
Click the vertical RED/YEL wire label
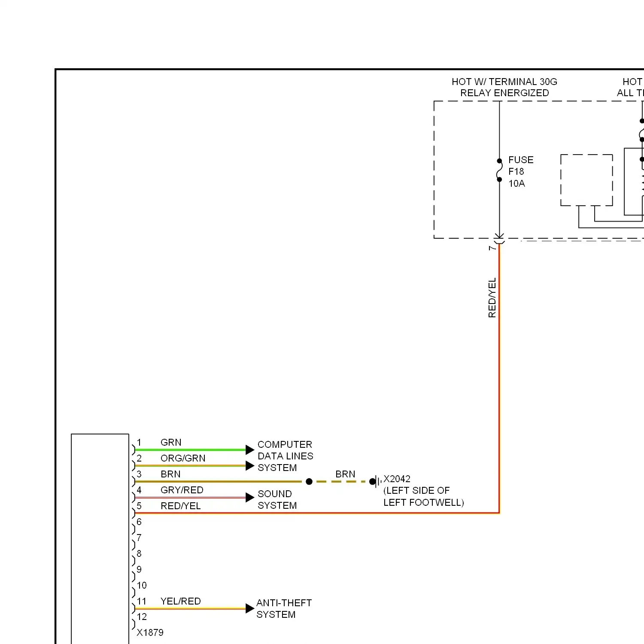tap(492, 298)
